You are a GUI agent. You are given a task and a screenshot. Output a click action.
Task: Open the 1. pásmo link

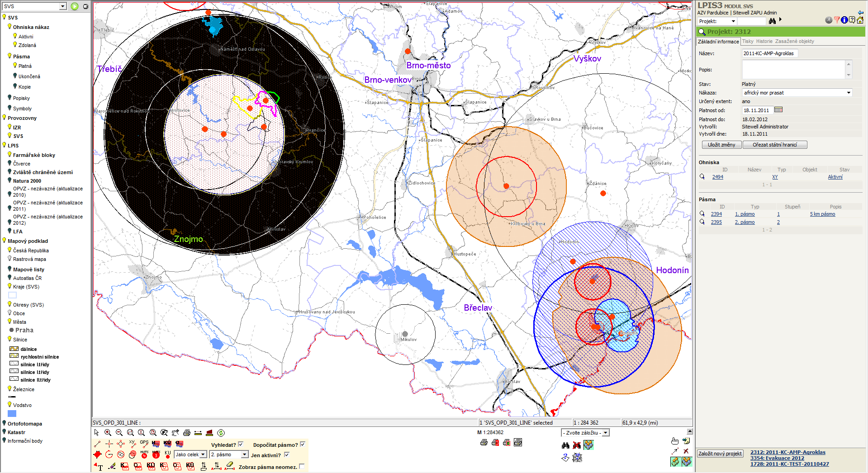(x=745, y=214)
